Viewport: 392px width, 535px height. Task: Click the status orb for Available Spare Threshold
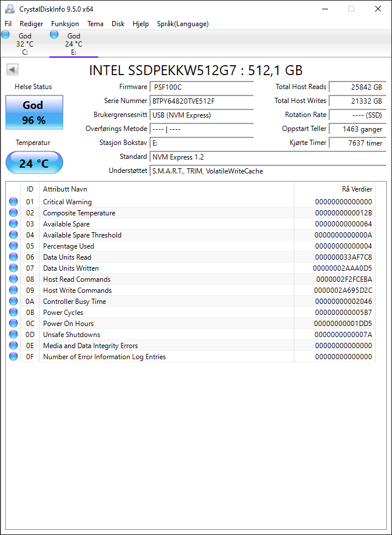[x=13, y=235]
